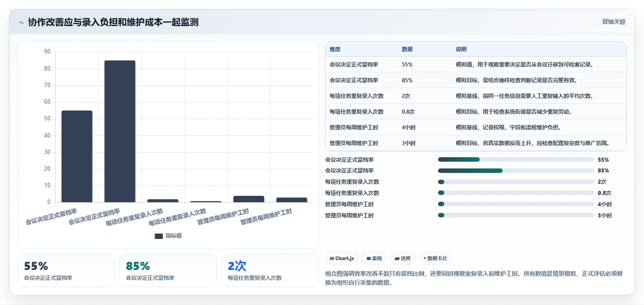
Task: Click the description starting 模拟值，用于观察重要决定
Action: (525, 65)
